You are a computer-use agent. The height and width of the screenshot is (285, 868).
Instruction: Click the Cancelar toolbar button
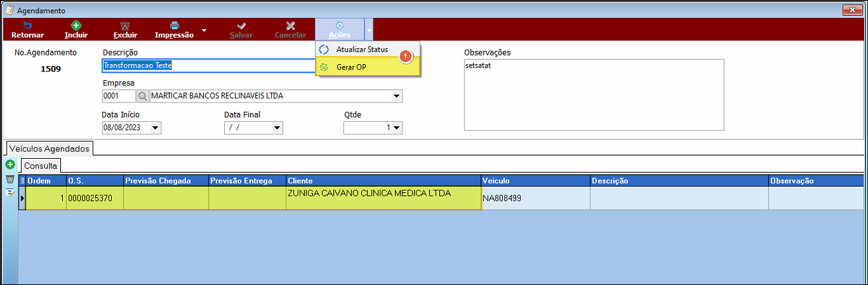(x=290, y=30)
